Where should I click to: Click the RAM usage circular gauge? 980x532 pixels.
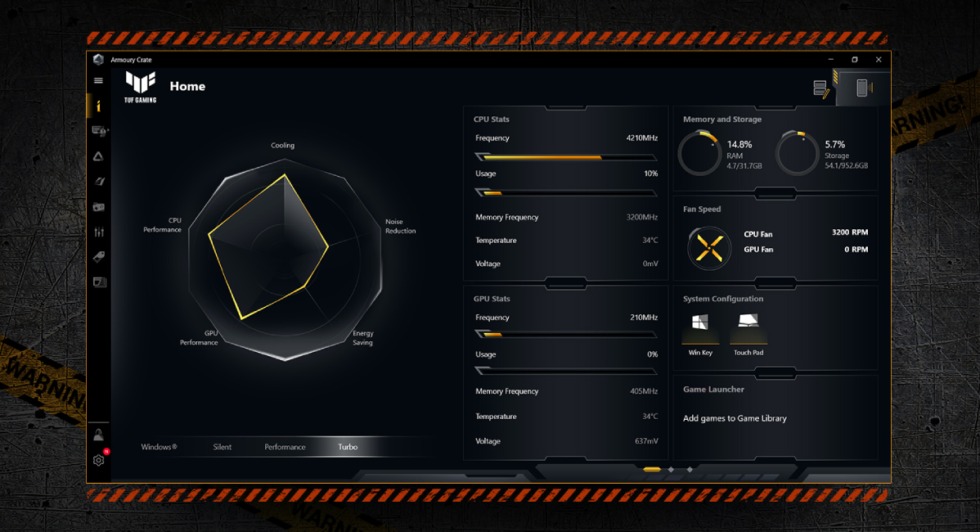(x=699, y=153)
